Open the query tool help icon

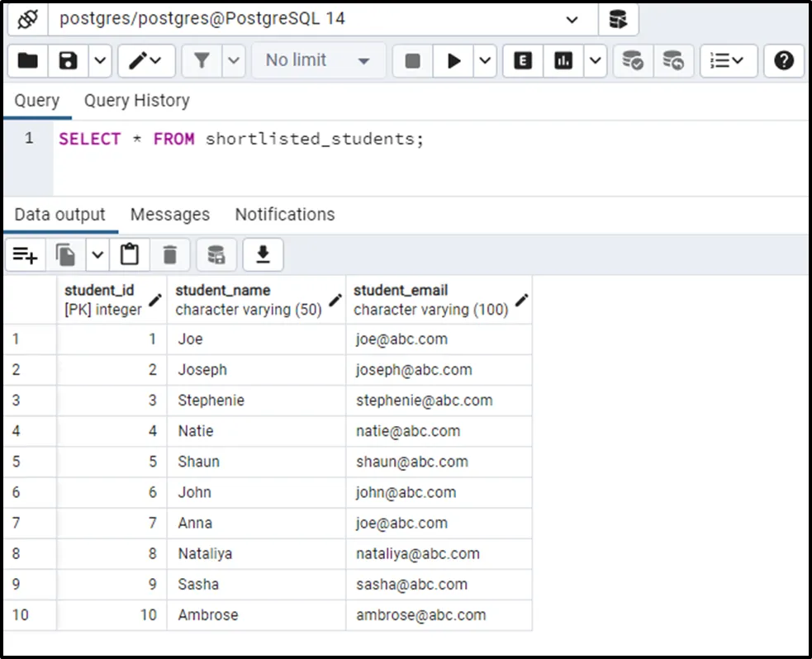coord(784,60)
